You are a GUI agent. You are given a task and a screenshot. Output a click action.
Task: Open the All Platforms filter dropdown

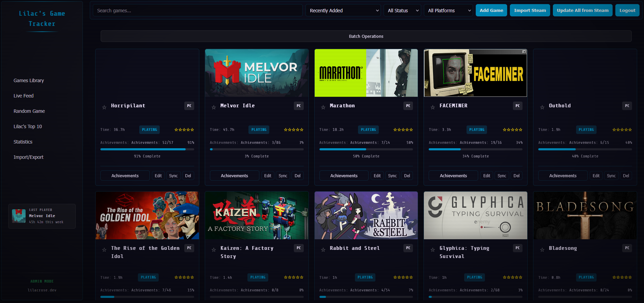448,11
